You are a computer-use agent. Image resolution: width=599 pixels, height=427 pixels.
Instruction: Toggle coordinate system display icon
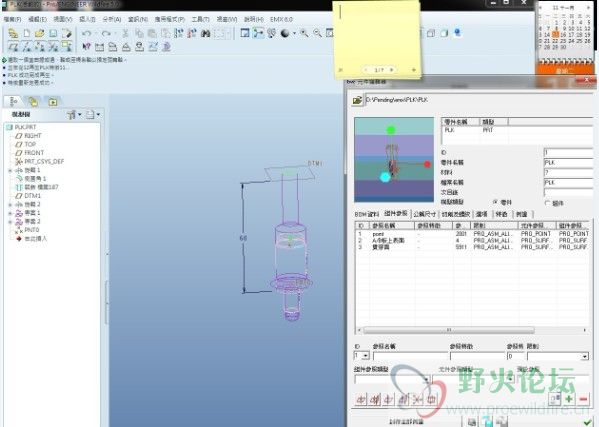[53, 47]
